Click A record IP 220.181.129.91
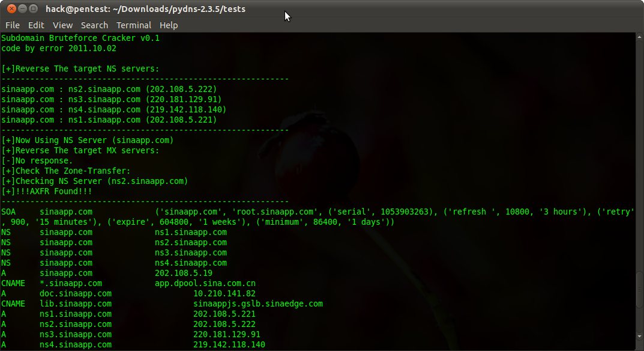 pyautogui.click(x=227, y=334)
